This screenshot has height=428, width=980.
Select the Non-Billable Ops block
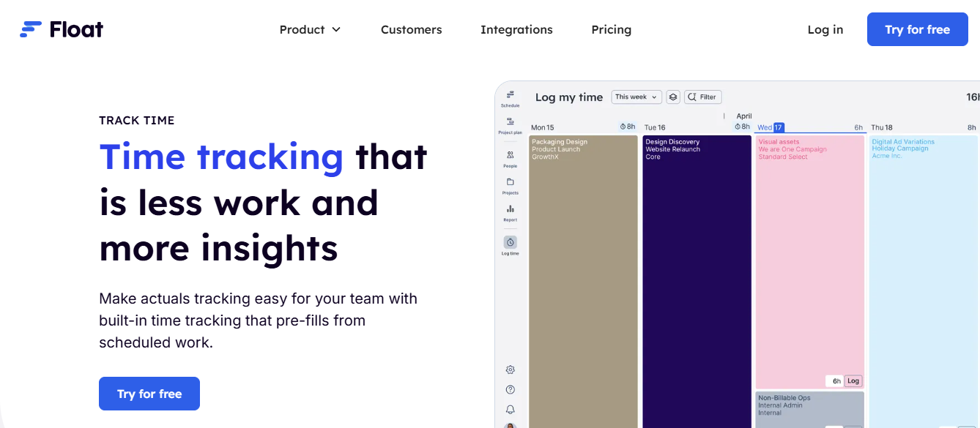[810, 410]
